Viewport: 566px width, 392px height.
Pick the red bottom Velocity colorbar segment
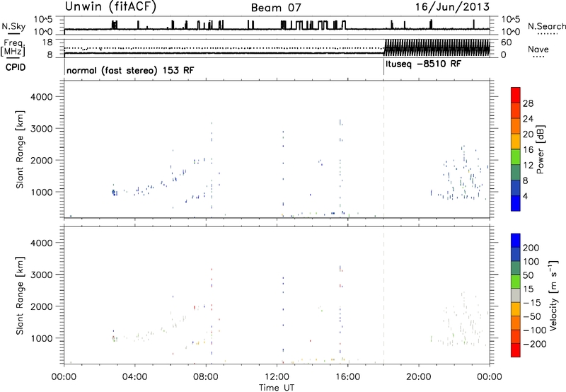click(x=516, y=350)
